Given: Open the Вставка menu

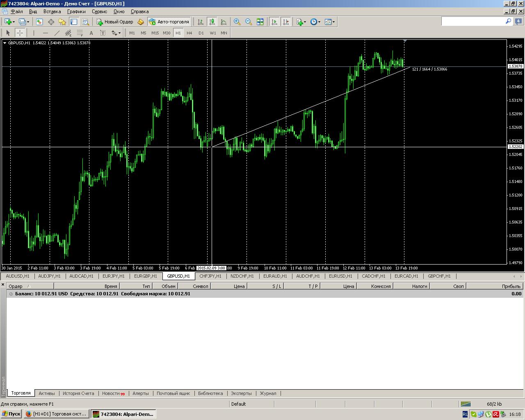Looking at the screenshot, I should [x=52, y=11].
